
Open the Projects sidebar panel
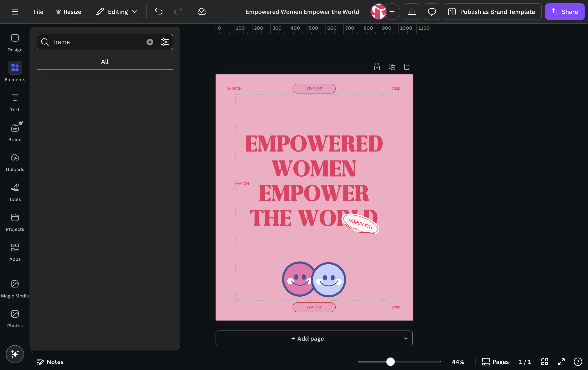click(15, 222)
